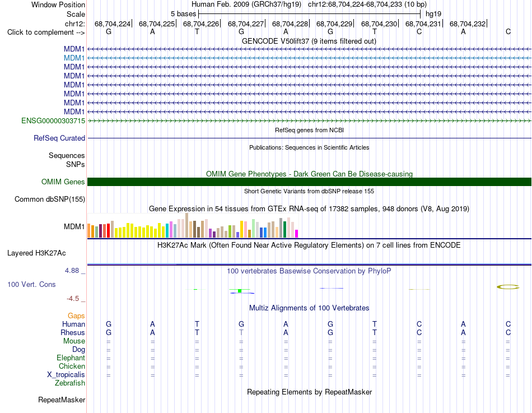
Task: Click the RefSeq Curated intron line
Action: point(309,138)
